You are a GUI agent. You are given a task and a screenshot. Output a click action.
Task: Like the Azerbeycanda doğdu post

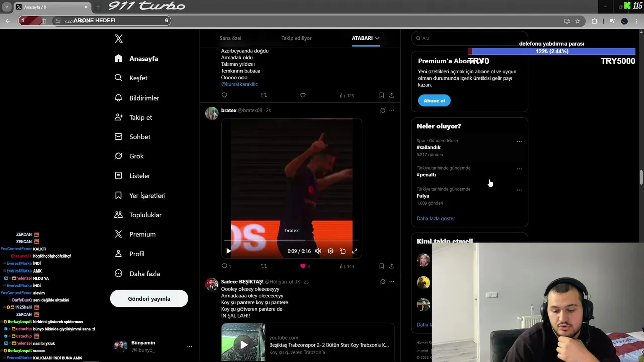[x=303, y=95]
